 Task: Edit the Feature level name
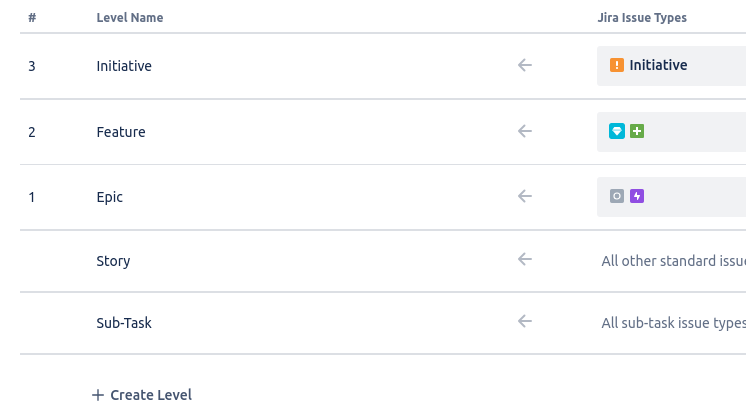(121, 132)
